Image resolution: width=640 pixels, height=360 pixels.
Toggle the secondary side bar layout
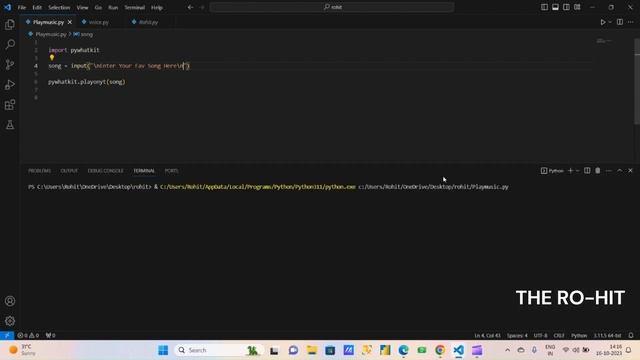point(566,7)
